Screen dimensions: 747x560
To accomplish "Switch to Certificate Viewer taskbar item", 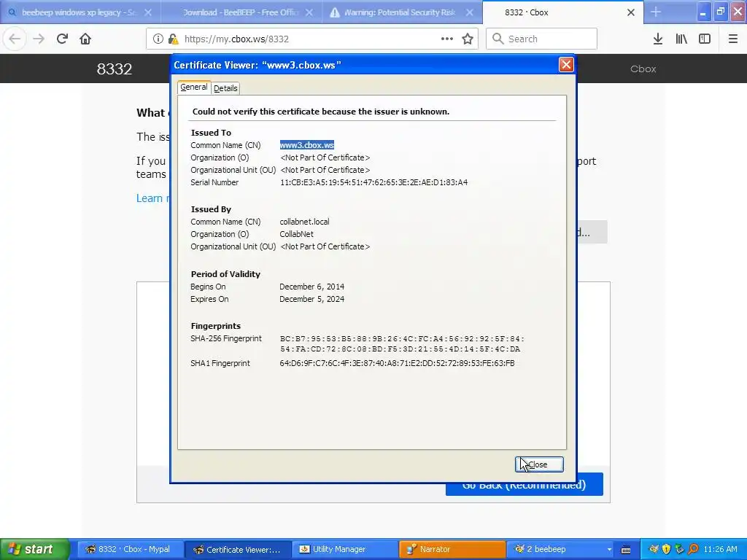I will tap(237, 550).
